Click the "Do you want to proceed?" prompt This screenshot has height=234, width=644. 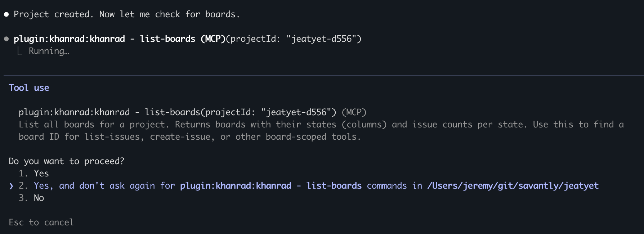(x=66, y=161)
